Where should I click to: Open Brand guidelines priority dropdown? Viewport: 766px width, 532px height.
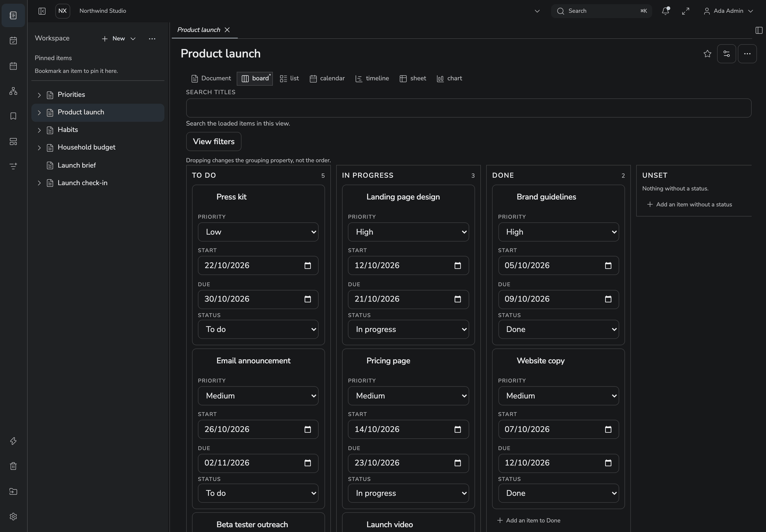coord(558,232)
